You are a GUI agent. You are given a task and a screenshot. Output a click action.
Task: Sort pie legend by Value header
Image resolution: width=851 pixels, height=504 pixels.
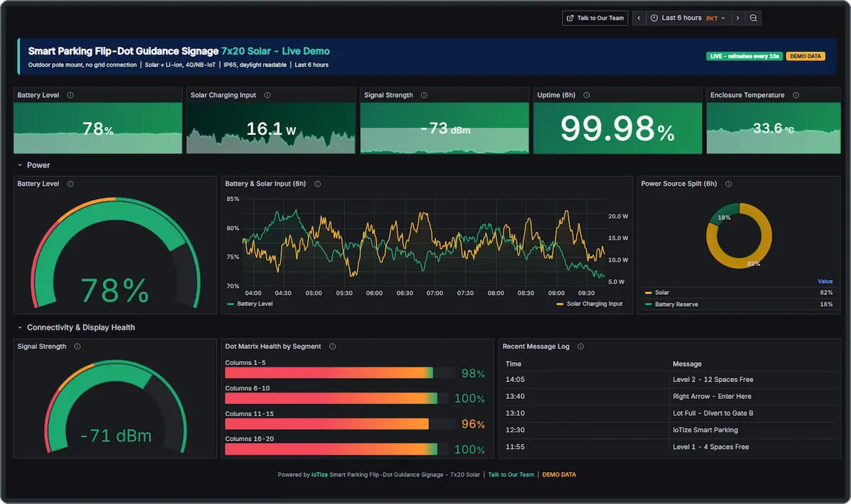825,281
